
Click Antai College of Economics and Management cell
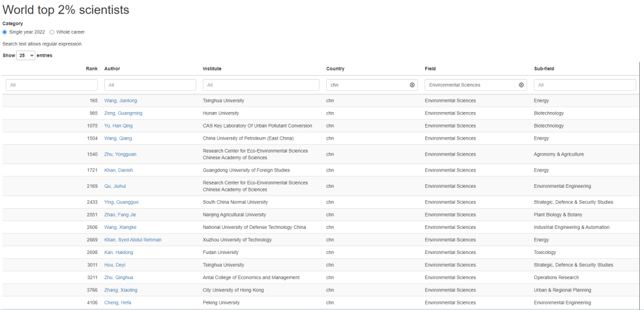click(x=252, y=278)
